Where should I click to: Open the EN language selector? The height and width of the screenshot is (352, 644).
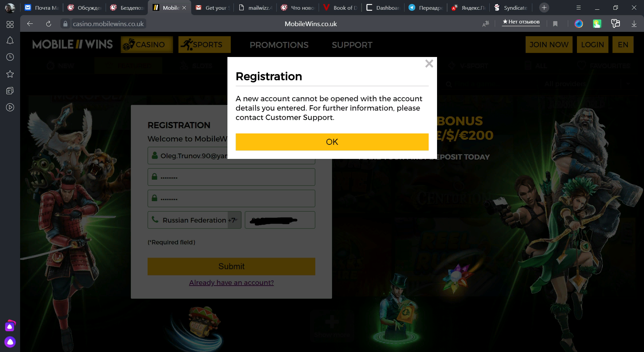[623, 45]
